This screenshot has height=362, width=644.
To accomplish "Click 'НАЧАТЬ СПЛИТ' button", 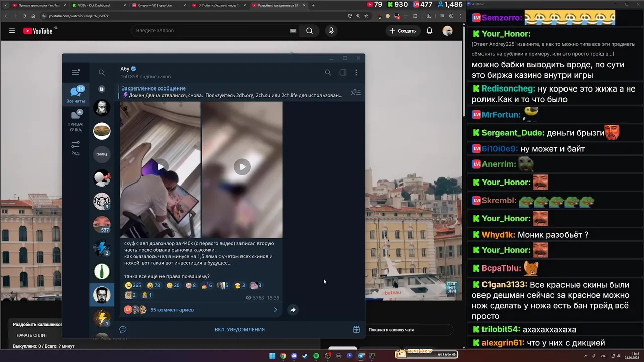I will [x=32, y=335].
